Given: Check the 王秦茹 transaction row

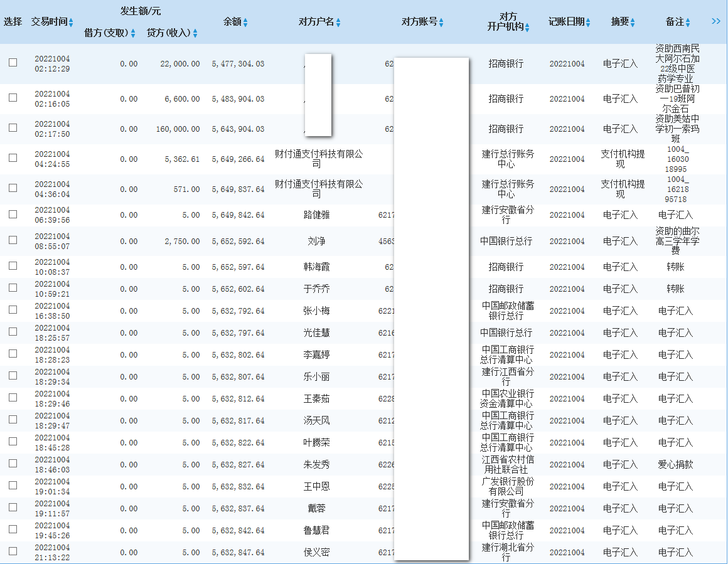Looking at the screenshot, I should (x=13, y=397).
